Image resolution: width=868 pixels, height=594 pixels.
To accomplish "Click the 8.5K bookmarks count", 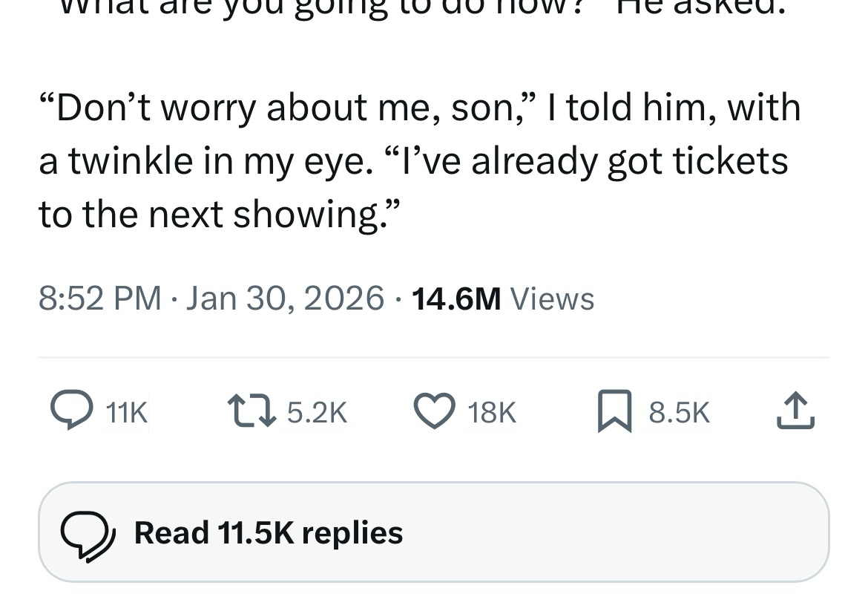I will (x=679, y=413).
